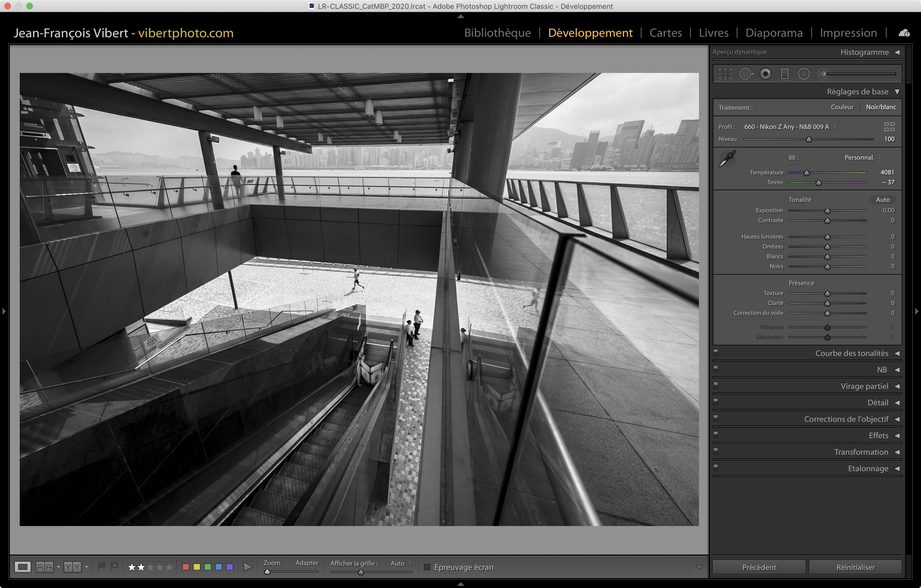Expand the Détail panel
Screen dimensions: 921x588
tap(878, 402)
